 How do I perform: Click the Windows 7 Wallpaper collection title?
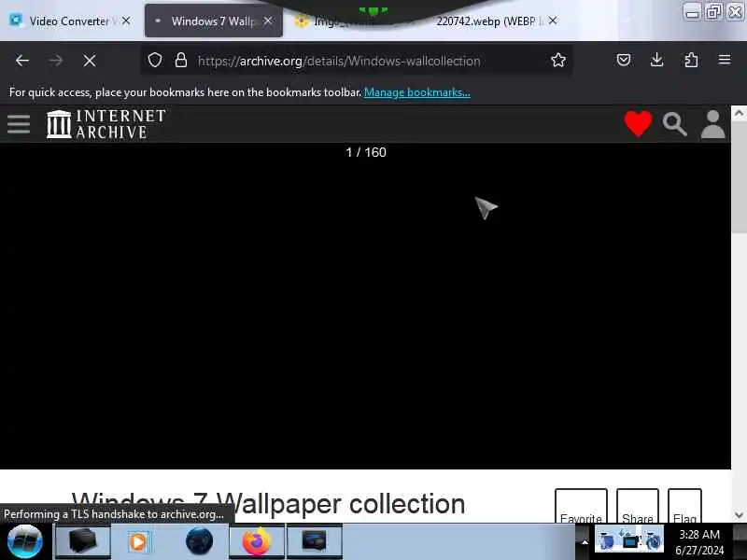pos(269,505)
